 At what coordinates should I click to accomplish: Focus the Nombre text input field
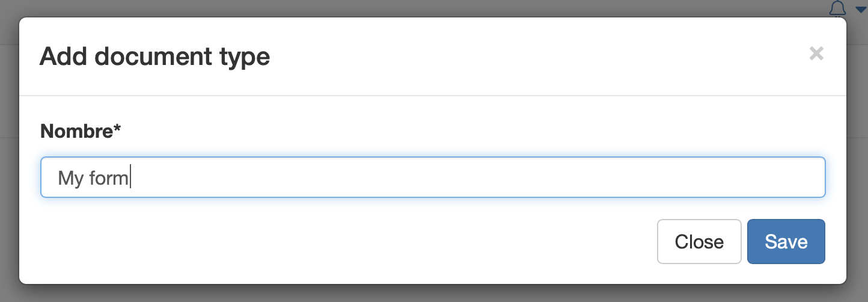click(433, 177)
